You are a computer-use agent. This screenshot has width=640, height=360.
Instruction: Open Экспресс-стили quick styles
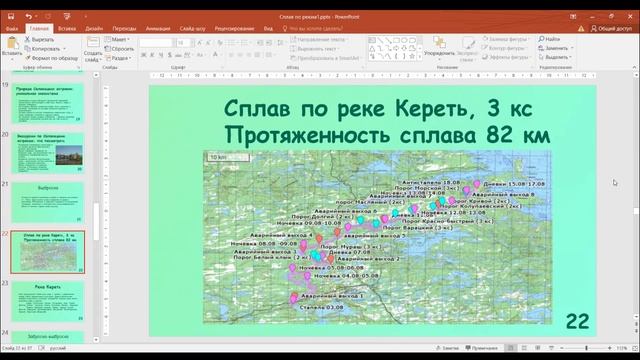point(467,50)
